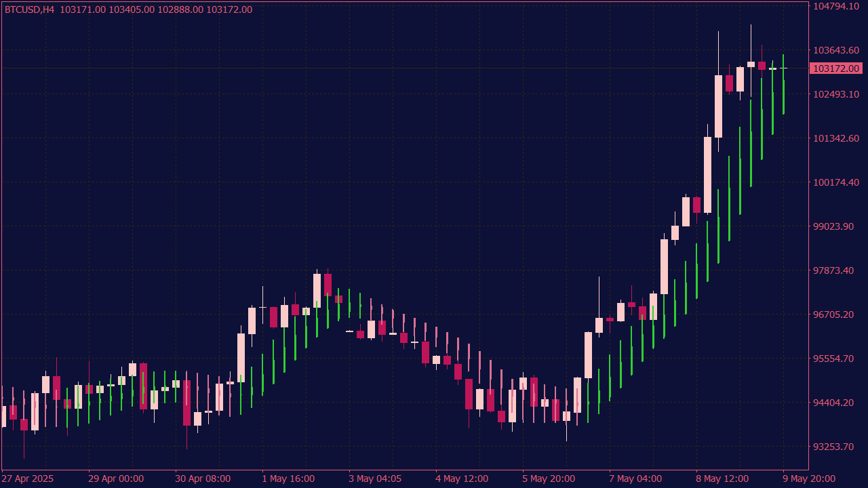Select the 101342.60 price level label

[836, 138]
